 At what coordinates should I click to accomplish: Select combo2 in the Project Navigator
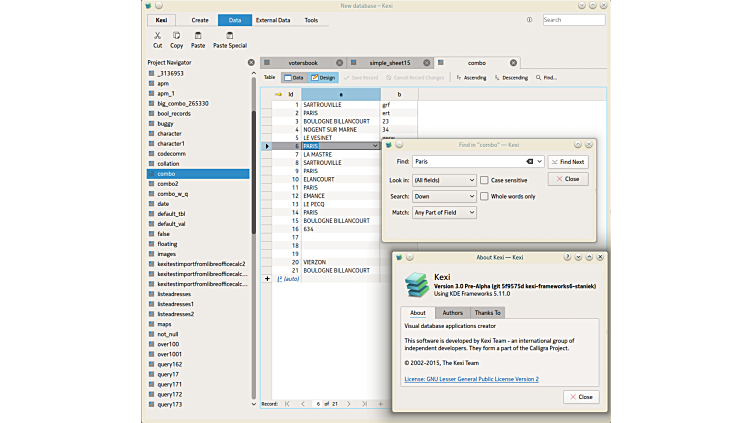click(167, 183)
